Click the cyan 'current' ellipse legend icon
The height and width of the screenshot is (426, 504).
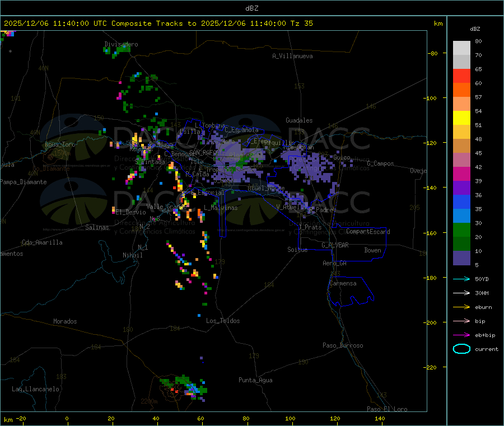pos(461,349)
